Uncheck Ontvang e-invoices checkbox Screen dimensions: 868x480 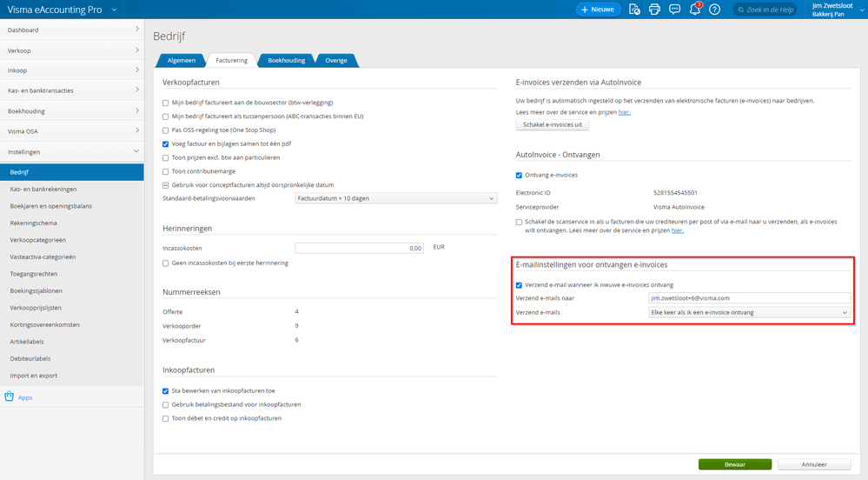519,175
